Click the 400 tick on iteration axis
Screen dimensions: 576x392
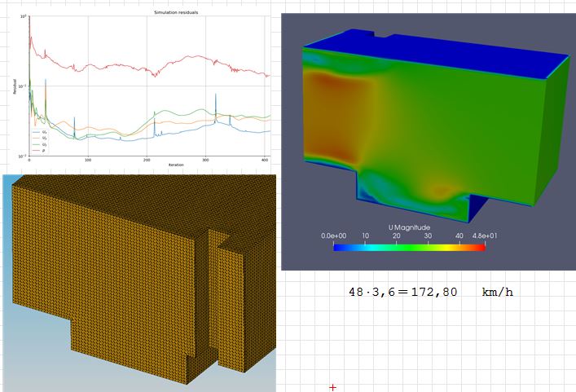tap(265, 161)
